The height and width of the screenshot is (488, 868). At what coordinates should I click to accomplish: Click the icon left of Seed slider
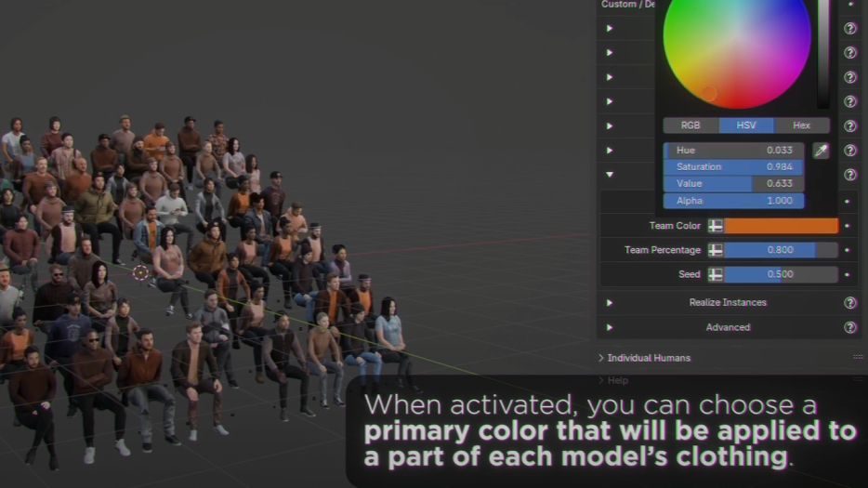click(x=715, y=274)
